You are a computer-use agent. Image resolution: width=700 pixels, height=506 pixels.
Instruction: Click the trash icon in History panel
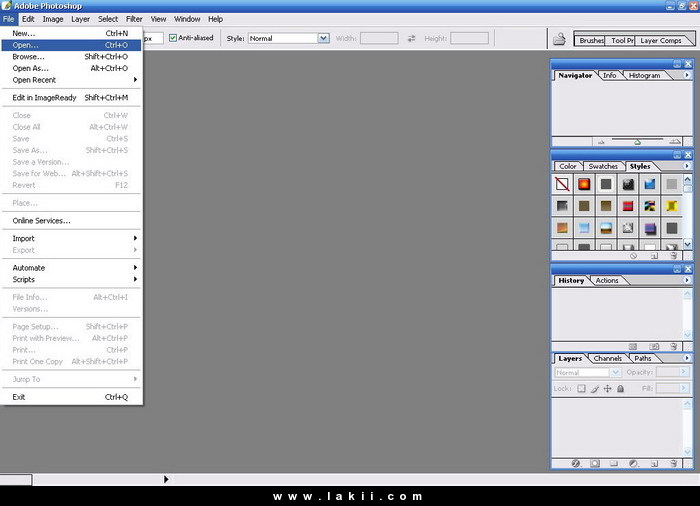(674, 347)
